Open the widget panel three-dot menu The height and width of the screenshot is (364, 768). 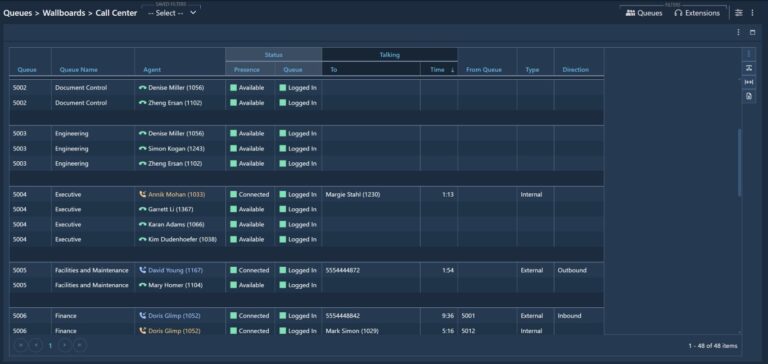(739, 32)
